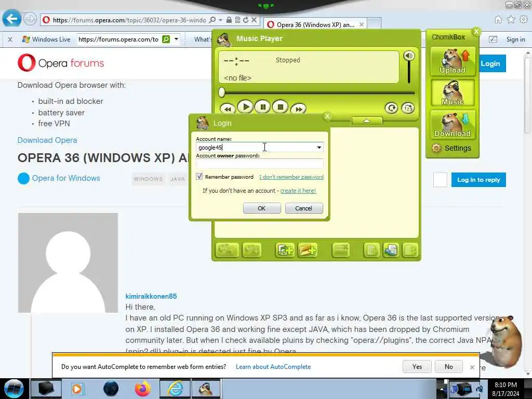Click Windows Live in the toolbar
The width and height of the screenshot is (532, 399).
(46, 39)
